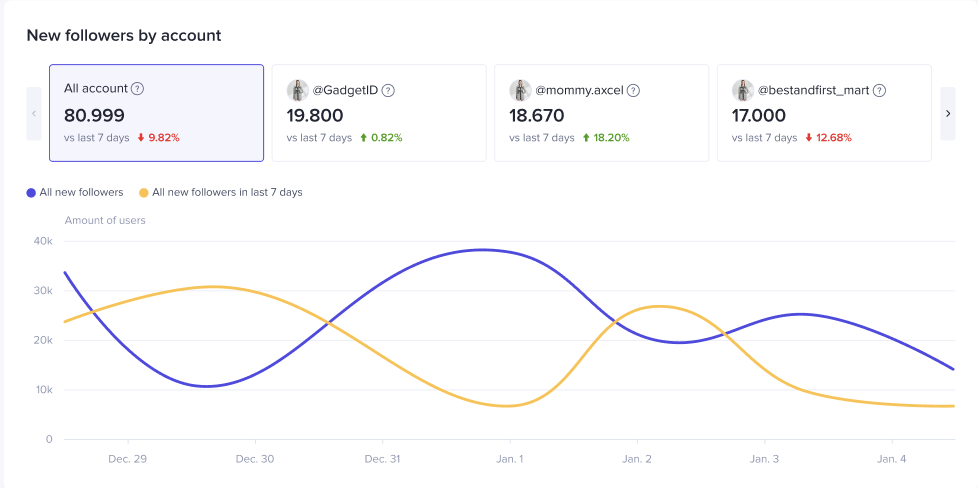Click the @mommy.axcel profile avatar
This screenshot has width=978, height=488.
519,90
